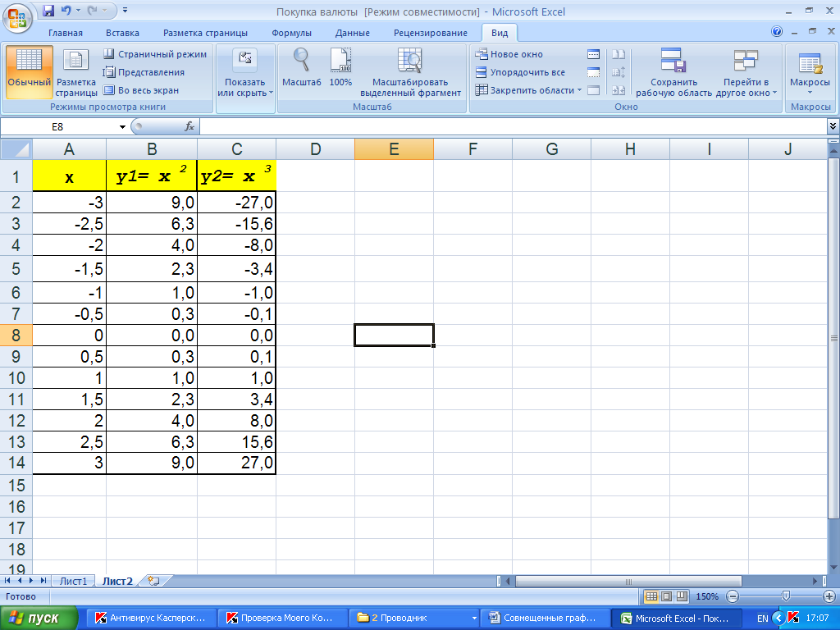Zoom out with the minus button
Viewport: 840px width, 630px height.
pos(733,596)
